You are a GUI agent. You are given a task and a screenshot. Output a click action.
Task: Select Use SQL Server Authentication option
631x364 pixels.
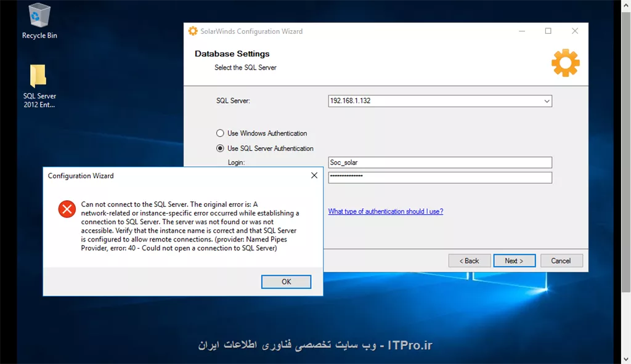pyautogui.click(x=220, y=148)
